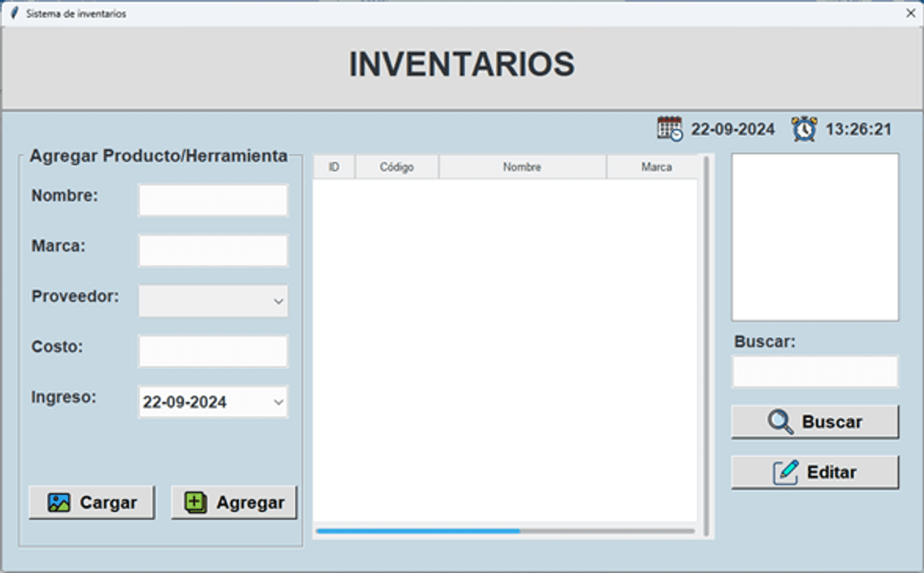This screenshot has height=573, width=924.
Task: Click the magnifying glass icon on Buscar
Action: coord(780,422)
